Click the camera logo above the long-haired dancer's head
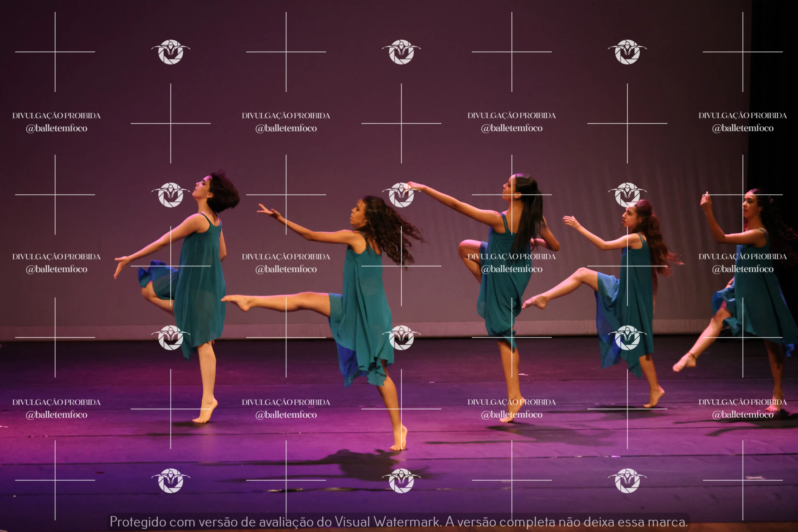Image resolution: width=798 pixels, height=532 pixels. tap(627, 195)
